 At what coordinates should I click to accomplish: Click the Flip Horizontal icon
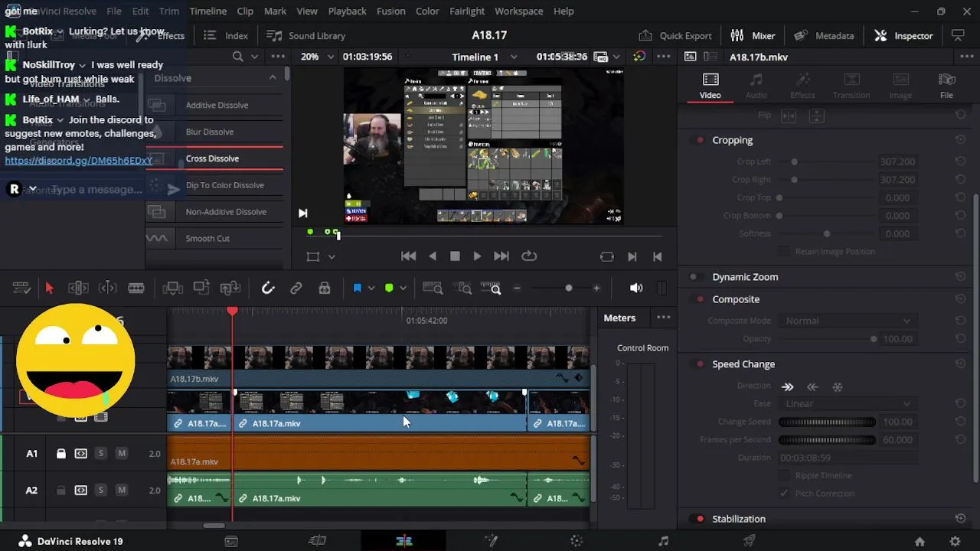point(789,116)
